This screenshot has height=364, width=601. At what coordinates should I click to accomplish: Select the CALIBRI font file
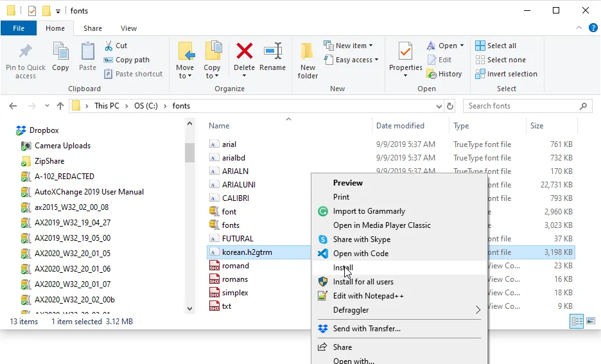tap(229, 198)
